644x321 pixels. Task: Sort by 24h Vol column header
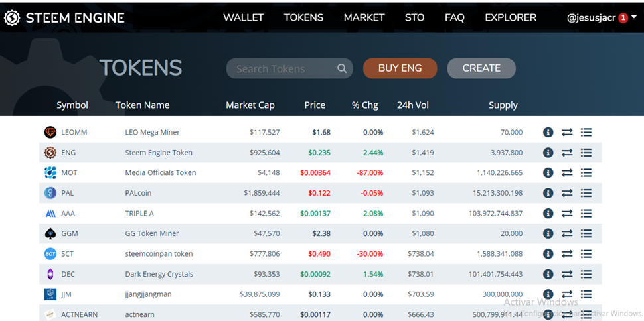click(x=413, y=105)
